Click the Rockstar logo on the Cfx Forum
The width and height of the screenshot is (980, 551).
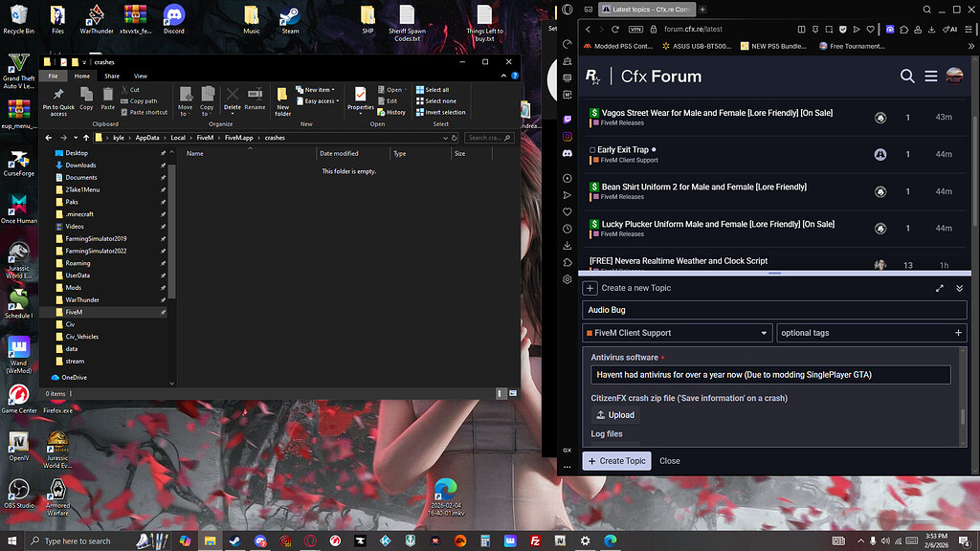point(592,77)
